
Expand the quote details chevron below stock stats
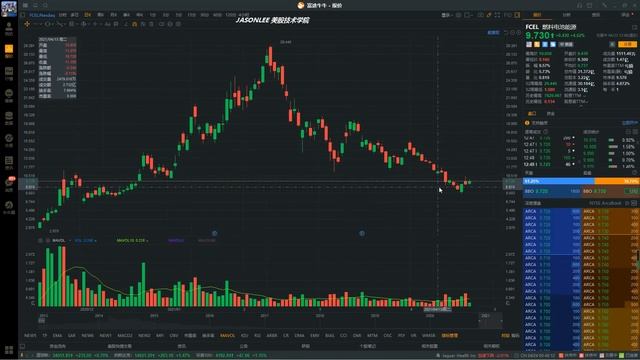[581, 107]
